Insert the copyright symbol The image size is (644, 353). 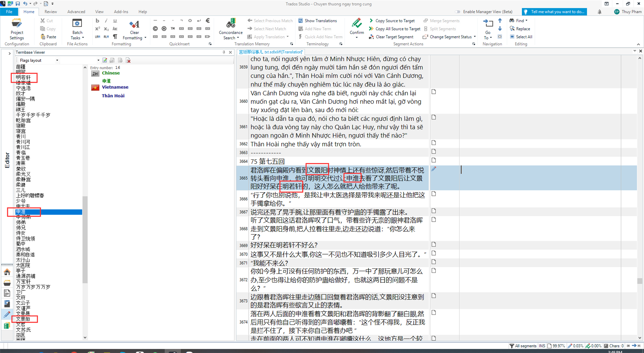[x=155, y=29]
